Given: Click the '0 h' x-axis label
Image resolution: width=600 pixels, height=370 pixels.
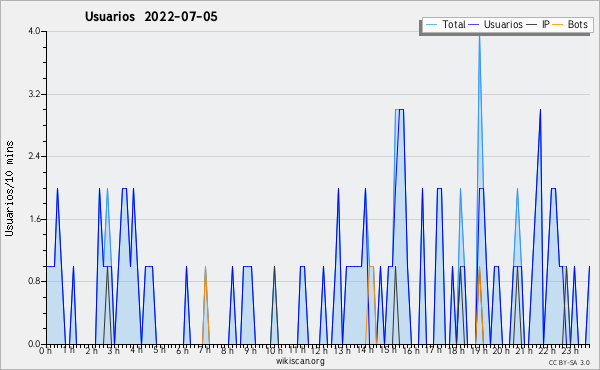Looking at the screenshot, I should click(x=46, y=351).
